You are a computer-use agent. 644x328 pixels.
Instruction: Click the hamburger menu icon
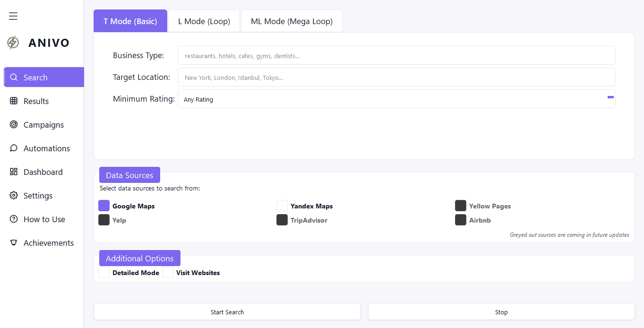click(13, 16)
